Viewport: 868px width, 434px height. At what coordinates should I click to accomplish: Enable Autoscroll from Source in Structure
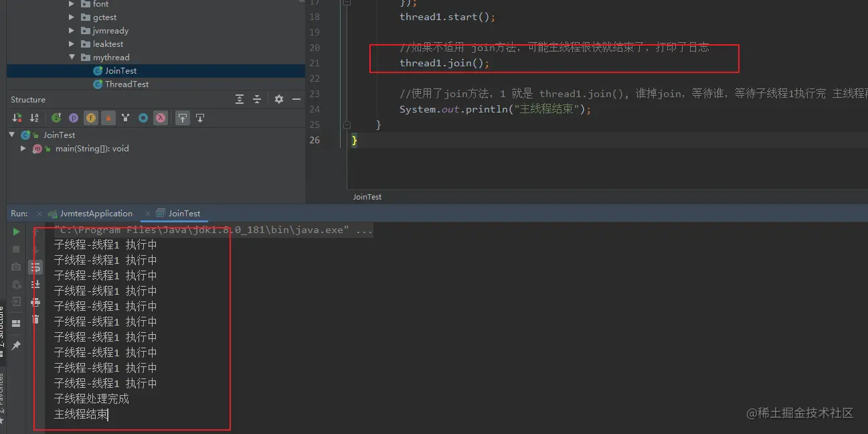click(199, 118)
